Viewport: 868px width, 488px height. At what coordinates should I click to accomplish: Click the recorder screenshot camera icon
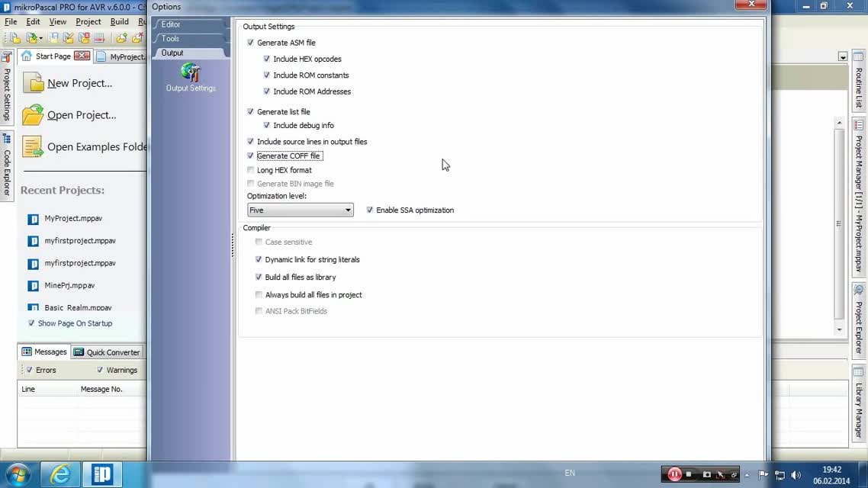pos(707,474)
